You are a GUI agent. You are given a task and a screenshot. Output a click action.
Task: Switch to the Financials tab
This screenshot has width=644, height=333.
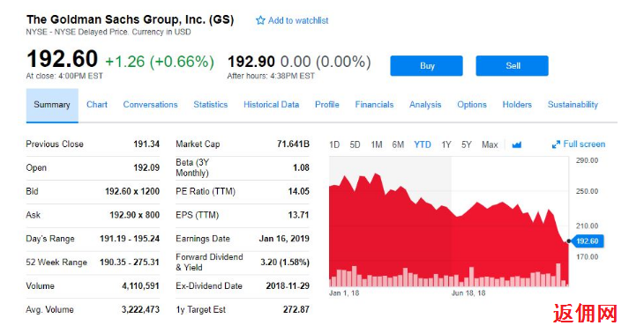pos(374,105)
